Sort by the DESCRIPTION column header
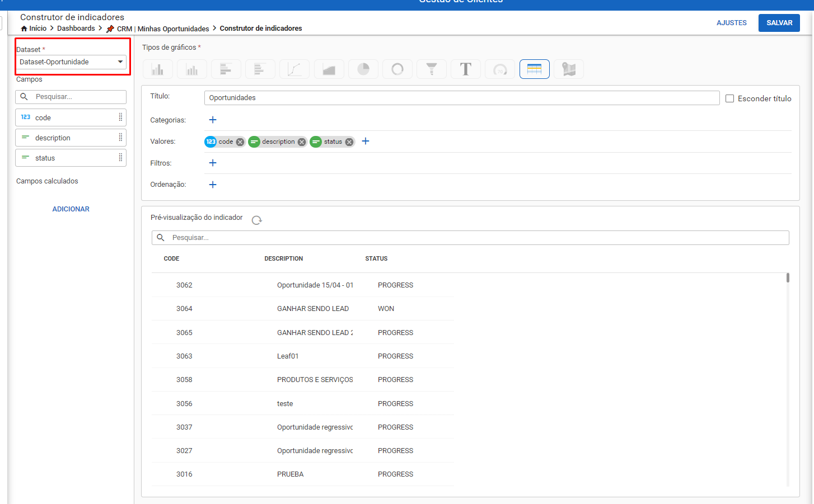 click(284, 259)
